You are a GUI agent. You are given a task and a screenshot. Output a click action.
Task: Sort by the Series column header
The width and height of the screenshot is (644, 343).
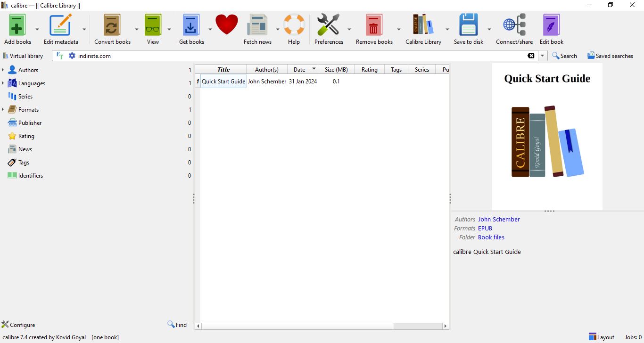[422, 69]
